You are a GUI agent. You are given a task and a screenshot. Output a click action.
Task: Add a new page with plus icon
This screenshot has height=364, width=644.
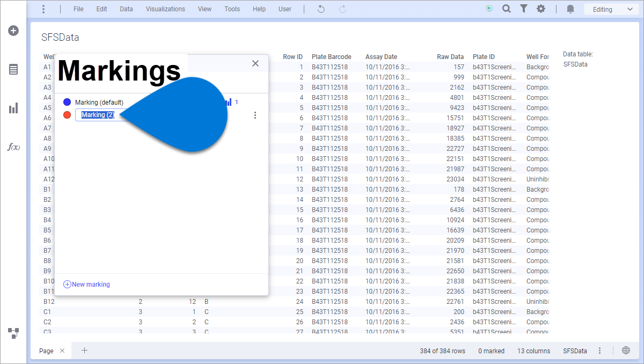(84, 351)
